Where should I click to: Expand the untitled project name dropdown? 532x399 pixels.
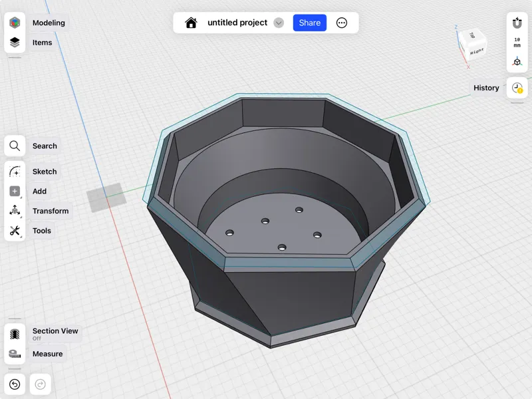[x=279, y=23]
